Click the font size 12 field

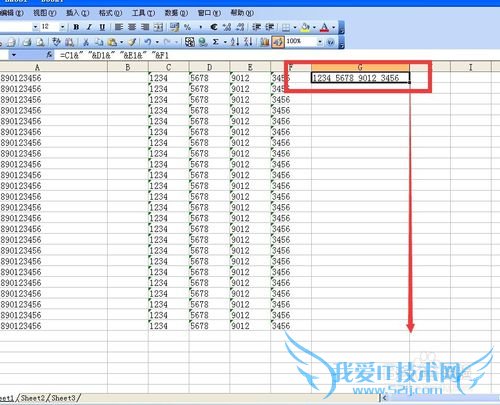pyautogui.click(x=50, y=27)
